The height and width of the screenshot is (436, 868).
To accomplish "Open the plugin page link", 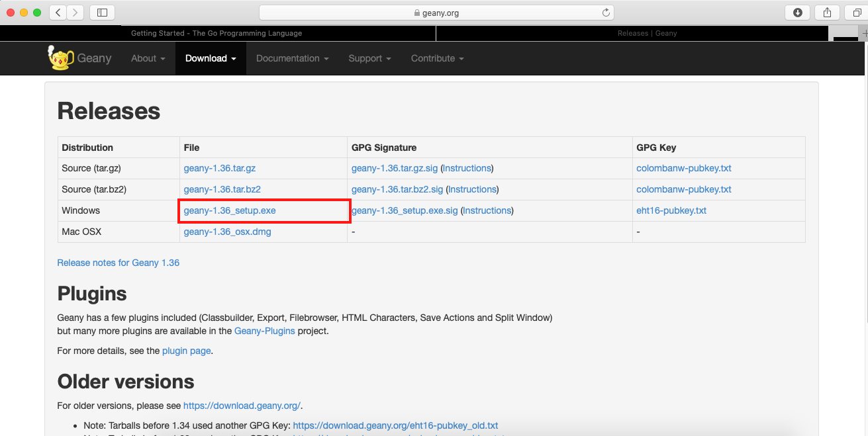I will point(186,351).
